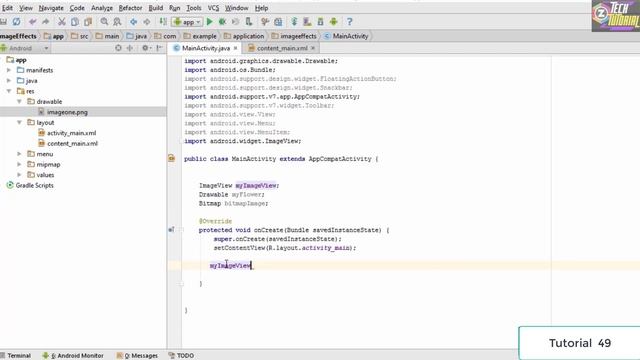The image size is (640, 360).
Task: Click the override gutter icon beside onCreate
Action: pos(171,230)
